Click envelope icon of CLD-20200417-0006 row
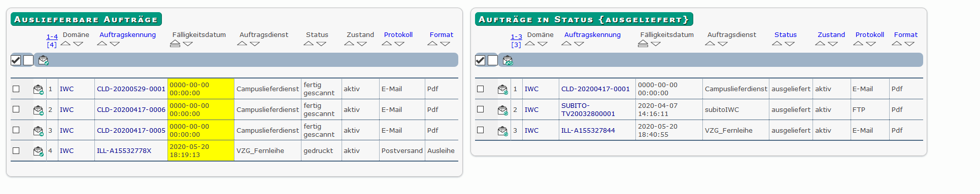Image resolution: width=980 pixels, height=194 pixels. coord(38,110)
